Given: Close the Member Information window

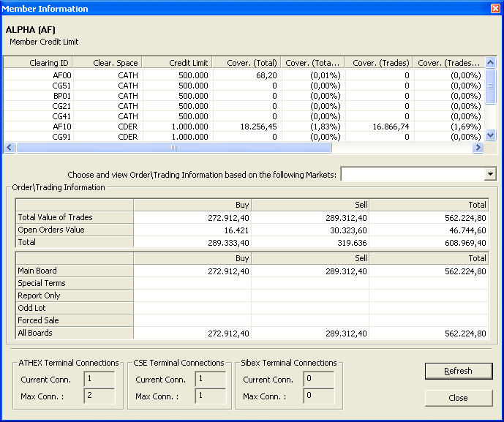Looking at the screenshot, I should pos(495,8).
